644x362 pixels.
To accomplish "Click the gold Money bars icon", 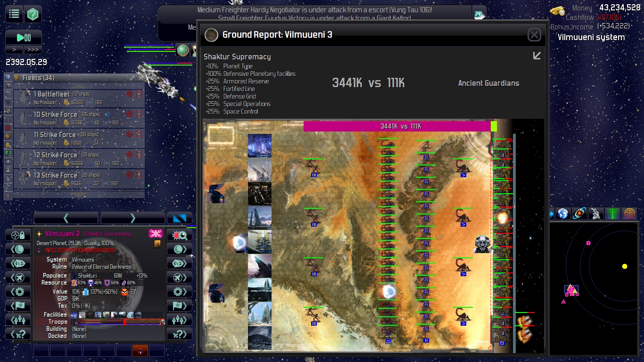I will 557,11.
